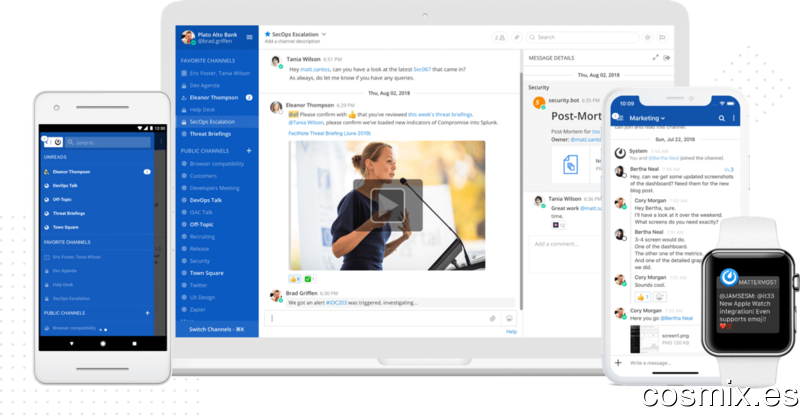Open the FactNote Threat Briefing (June 2019) link

pyautogui.click(x=330, y=133)
